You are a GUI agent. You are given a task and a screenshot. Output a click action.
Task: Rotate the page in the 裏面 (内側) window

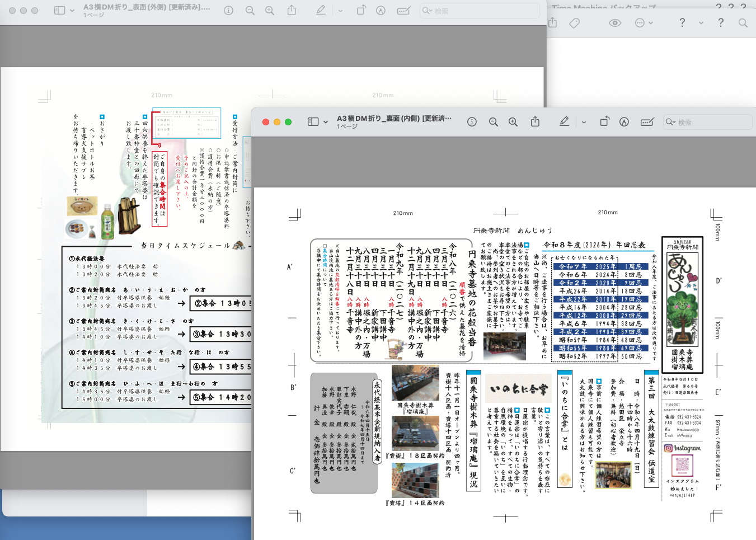(x=604, y=121)
